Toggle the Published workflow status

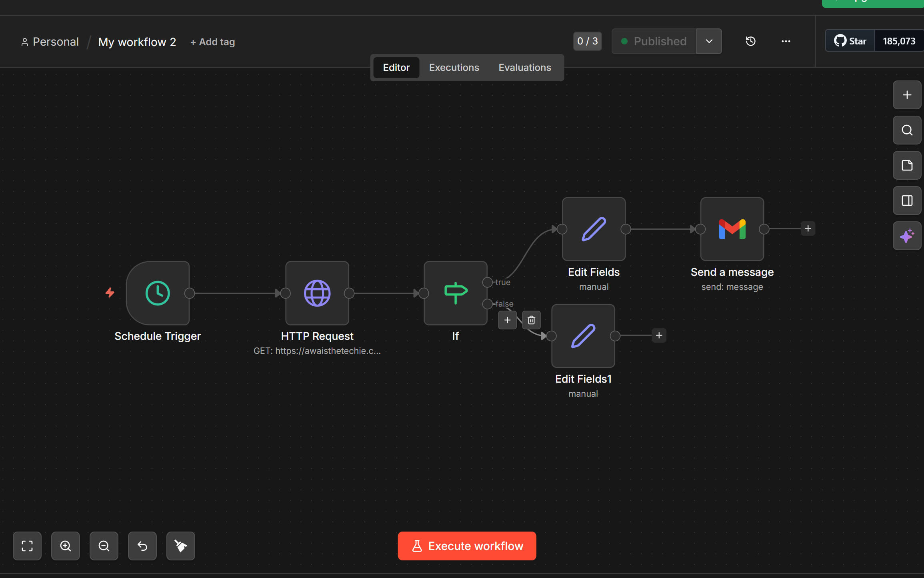point(654,41)
